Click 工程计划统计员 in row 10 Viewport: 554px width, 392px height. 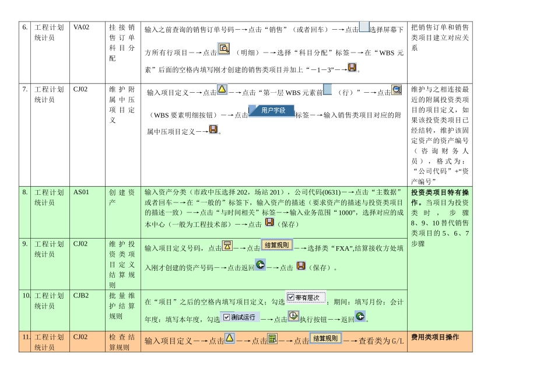point(49,300)
